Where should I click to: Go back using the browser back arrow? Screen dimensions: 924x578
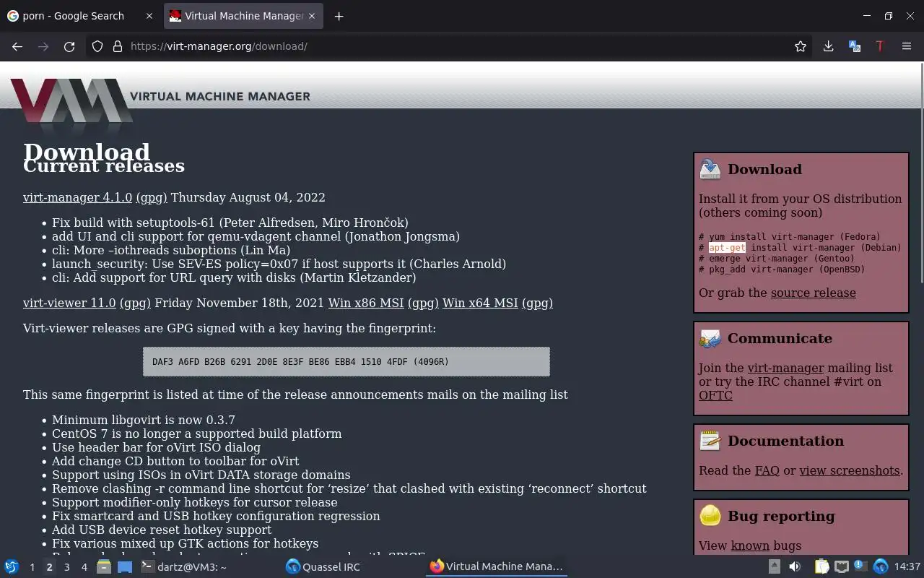[x=17, y=46]
